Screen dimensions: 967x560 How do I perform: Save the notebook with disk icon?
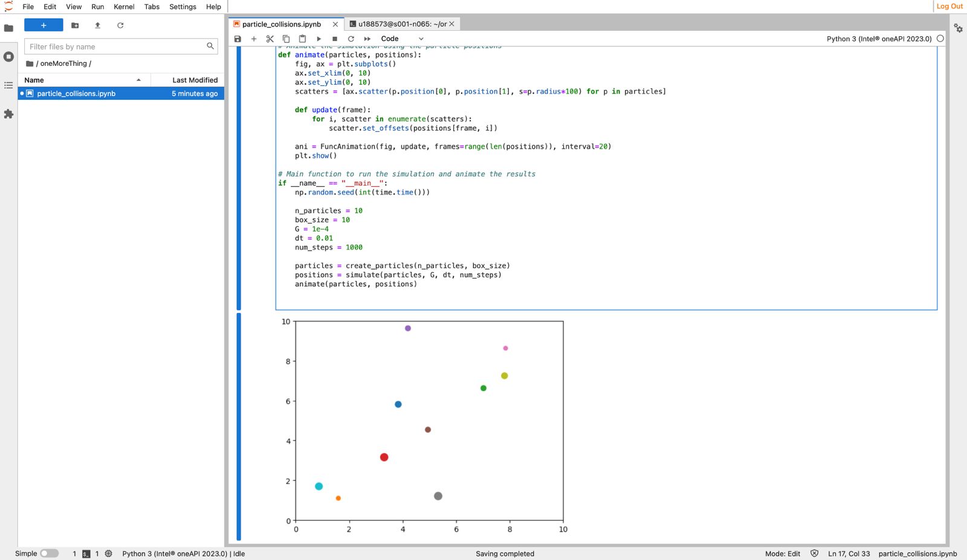(x=238, y=39)
